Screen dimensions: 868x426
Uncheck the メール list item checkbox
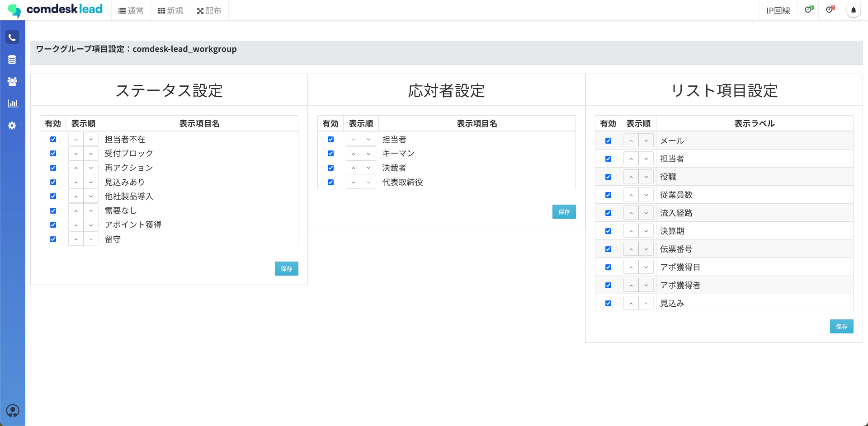(609, 141)
